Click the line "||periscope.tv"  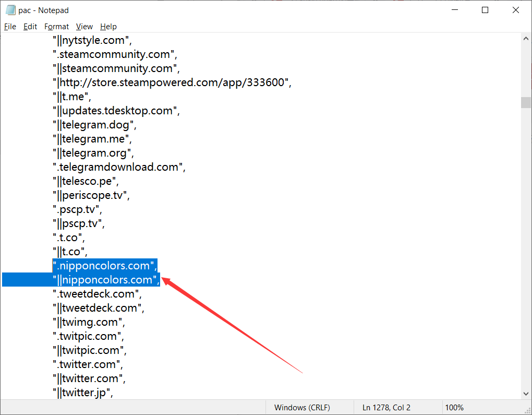pos(91,195)
